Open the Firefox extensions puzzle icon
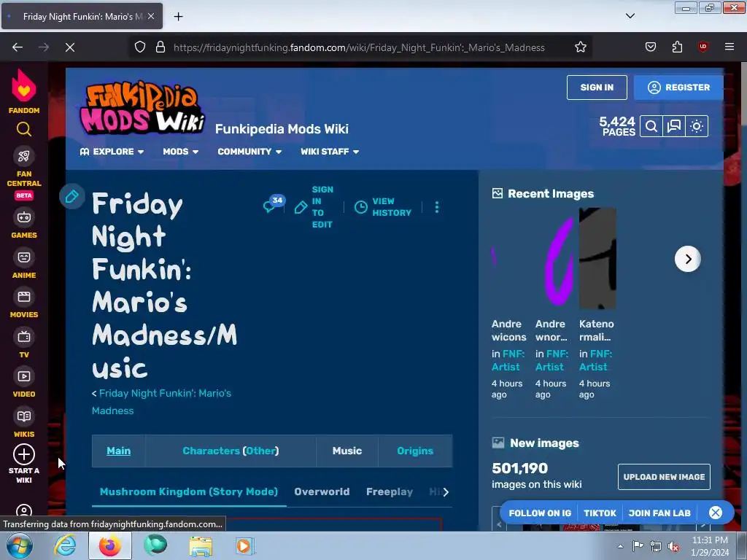Screen dimensions: 747x560 click(x=677, y=47)
